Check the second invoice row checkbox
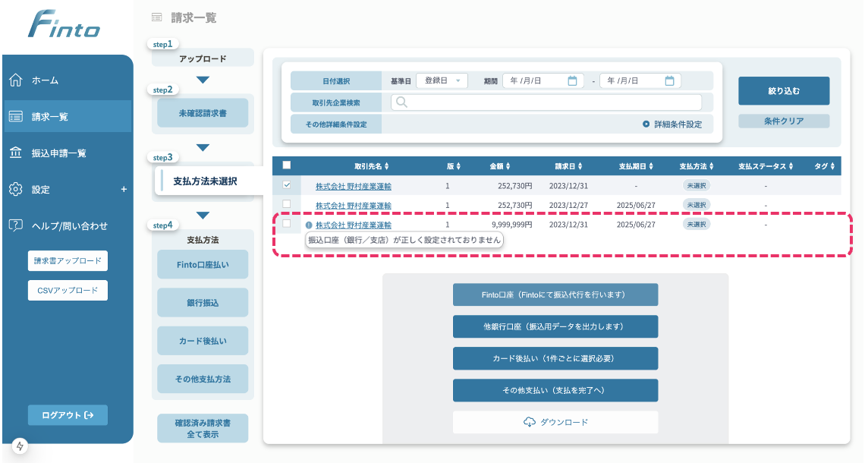The image size is (868, 463). pyautogui.click(x=286, y=204)
